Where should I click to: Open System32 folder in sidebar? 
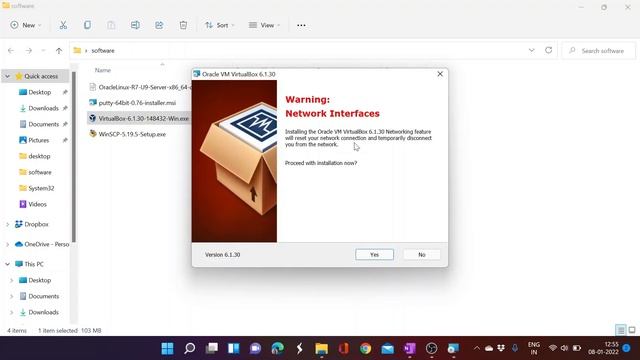41,188
